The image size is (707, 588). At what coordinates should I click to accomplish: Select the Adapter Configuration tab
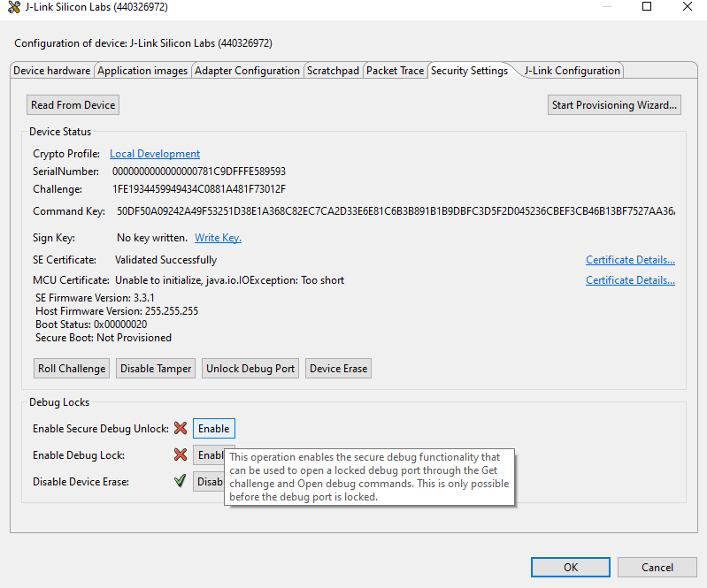[247, 71]
